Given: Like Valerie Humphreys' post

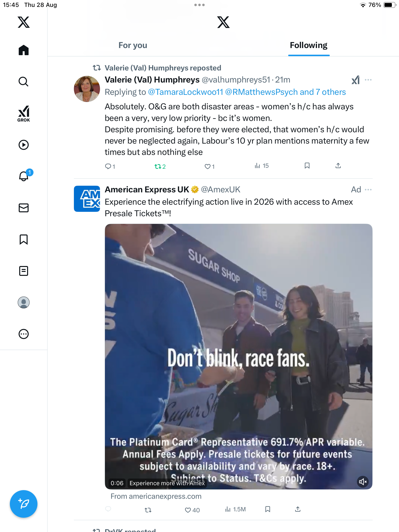Looking at the screenshot, I should (x=208, y=166).
